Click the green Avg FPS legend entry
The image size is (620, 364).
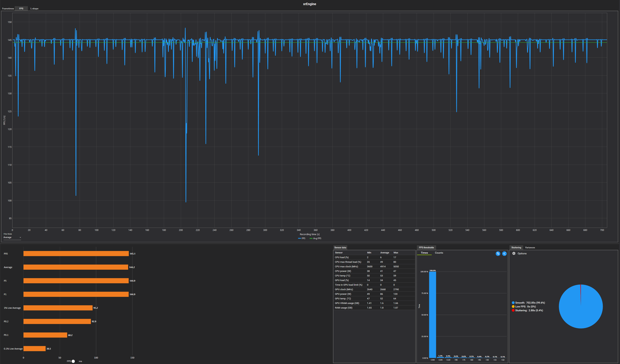315,238
